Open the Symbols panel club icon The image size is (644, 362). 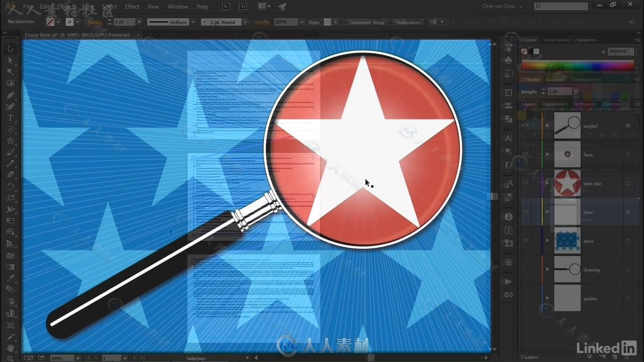click(x=508, y=60)
